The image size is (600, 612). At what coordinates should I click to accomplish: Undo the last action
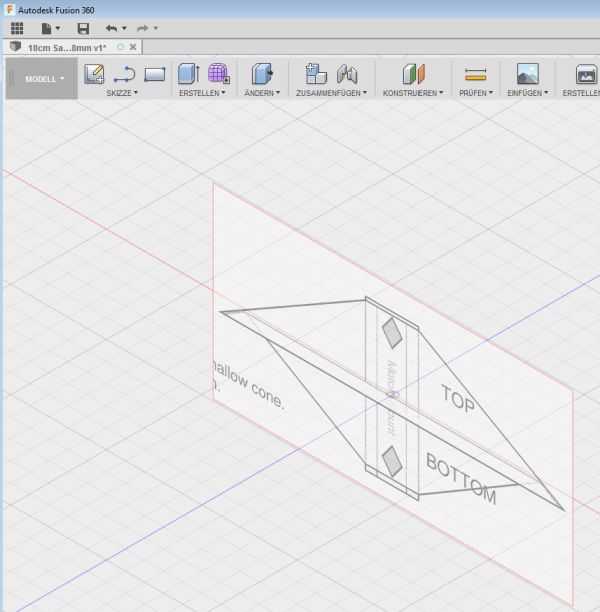tap(111, 28)
